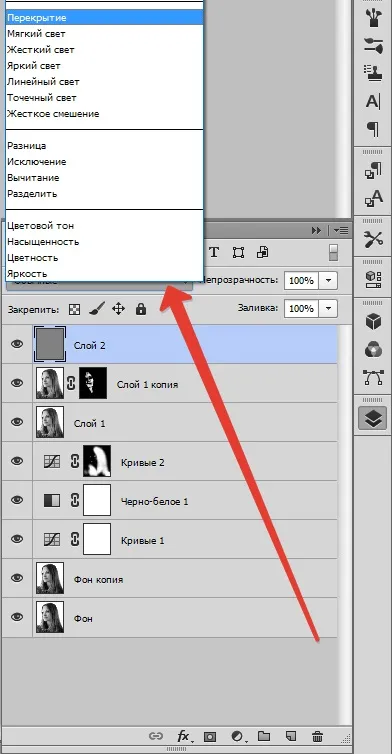Choose Цветность blend mode
Image resolution: width=392 pixels, height=754 pixels.
[x=105, y=258]
